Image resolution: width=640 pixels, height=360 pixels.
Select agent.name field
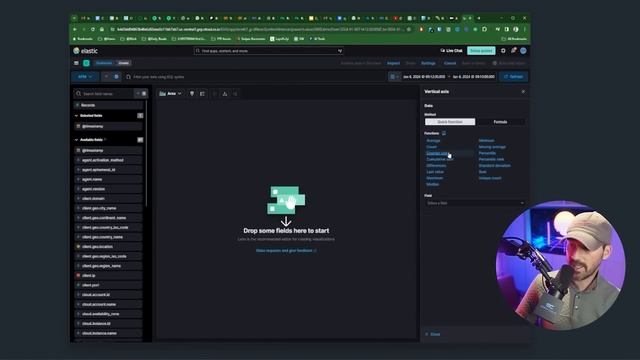point(108,179)
